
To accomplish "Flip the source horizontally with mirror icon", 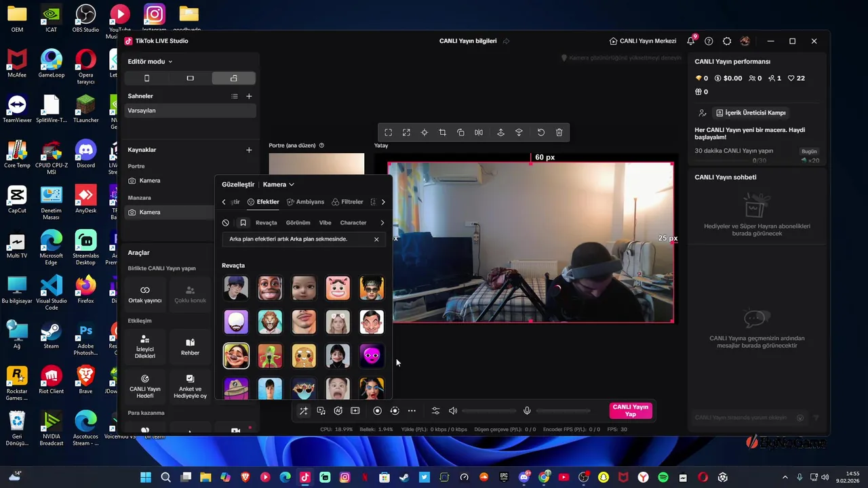I will (x=479, y=133).
